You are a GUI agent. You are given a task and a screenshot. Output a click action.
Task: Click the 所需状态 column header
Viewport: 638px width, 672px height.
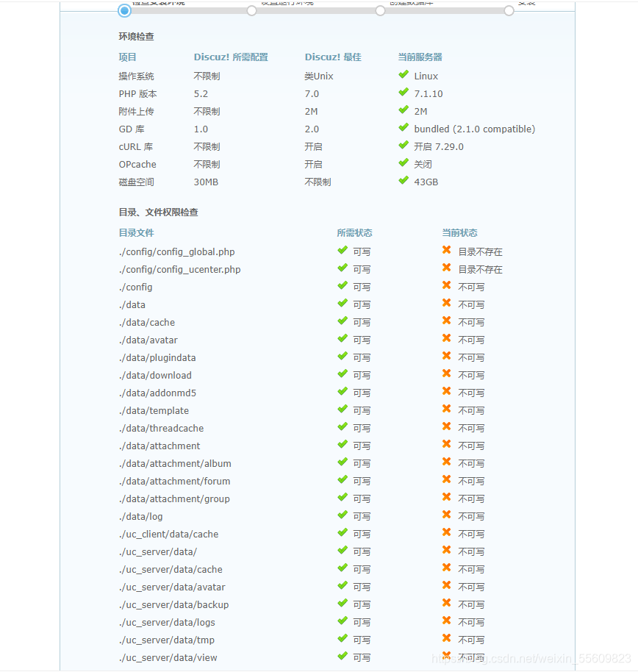[354, 233]
